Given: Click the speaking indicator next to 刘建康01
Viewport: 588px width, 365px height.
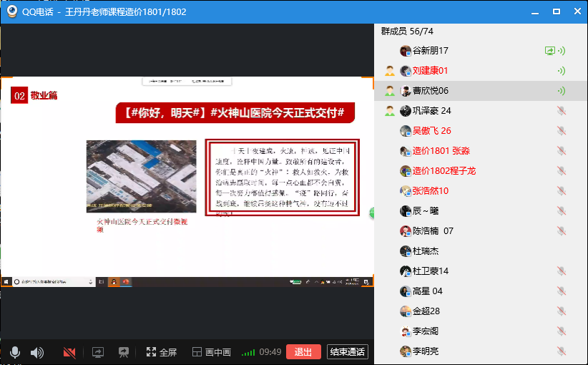Looking at the screenshot, I should (562, 71).
